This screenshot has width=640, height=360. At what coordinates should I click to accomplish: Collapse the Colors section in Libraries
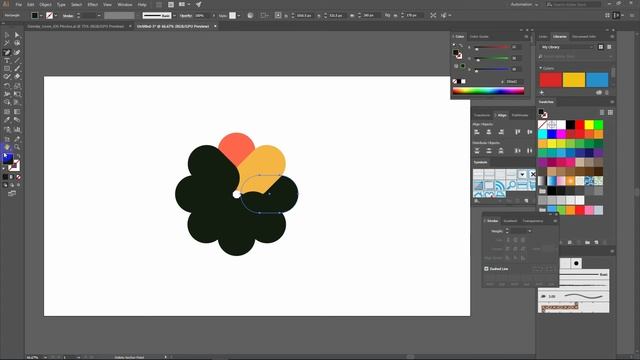click(541, 68)
